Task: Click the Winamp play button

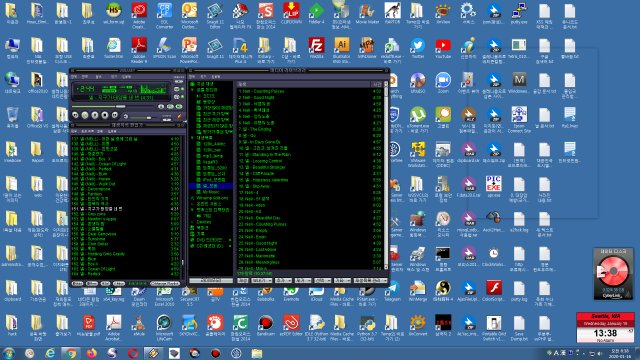Action: coord(85,115)
